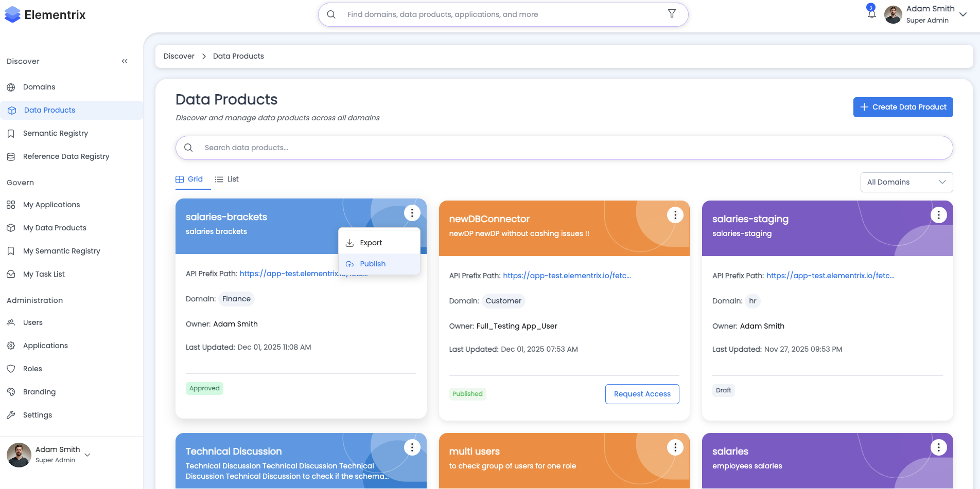The width and height of the screenshot is (980, 489).
Task: Open the newDBConnector card options menu
Action: point(675,215)
